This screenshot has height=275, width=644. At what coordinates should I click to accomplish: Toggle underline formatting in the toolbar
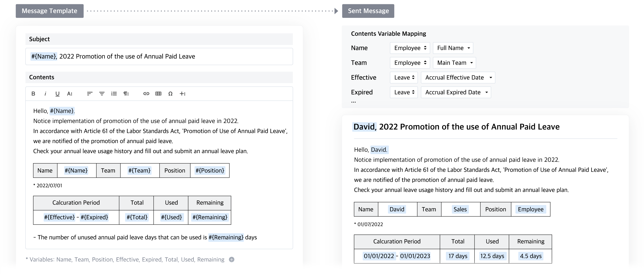coord(57,94)
